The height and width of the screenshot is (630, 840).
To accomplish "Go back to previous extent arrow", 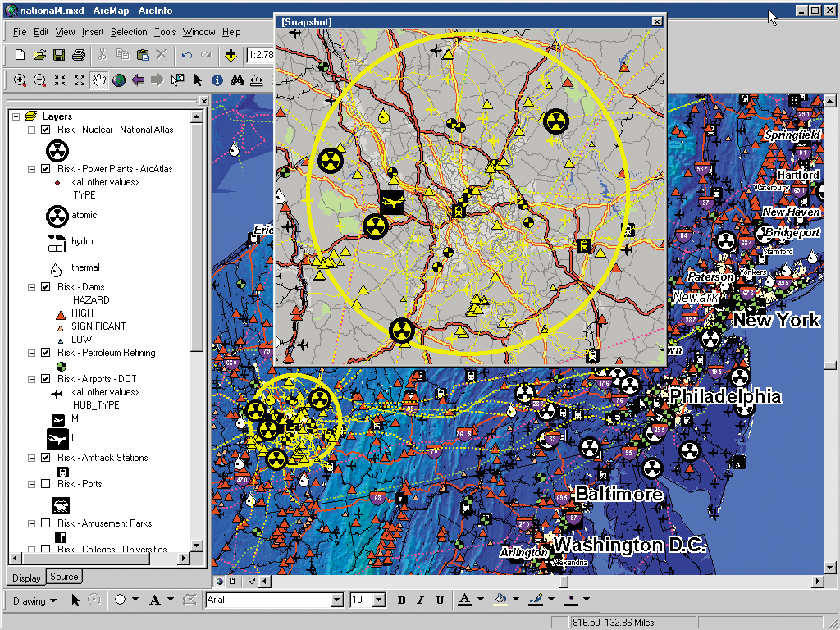I will coord(139,80).
